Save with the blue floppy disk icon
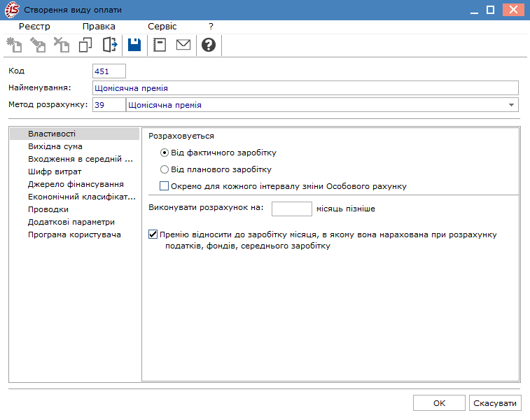This screenshot has height=420, width=530. pyautogui.click(x=134, y=45)
